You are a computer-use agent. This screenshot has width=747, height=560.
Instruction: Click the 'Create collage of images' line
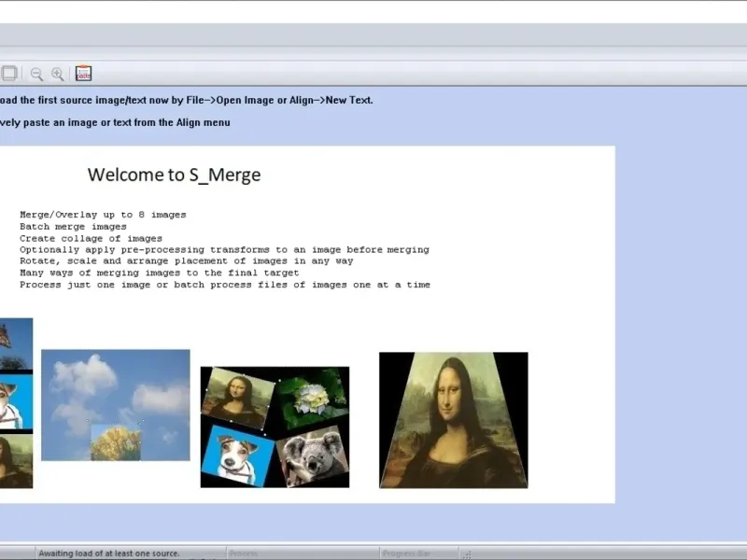91,238
